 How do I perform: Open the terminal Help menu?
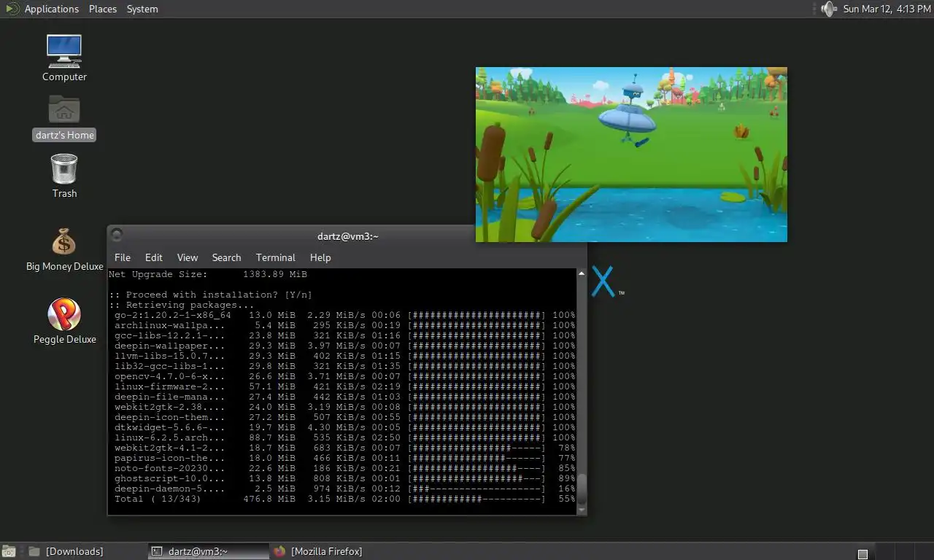[320, 257]
